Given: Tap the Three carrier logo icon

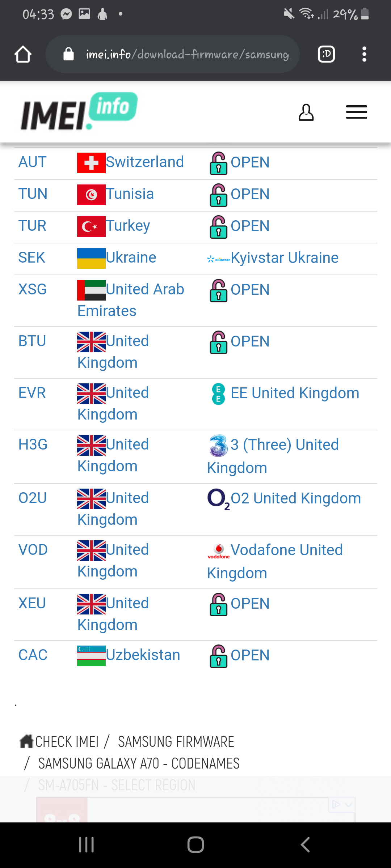Looking at the screenshot, I should point(218,446).
